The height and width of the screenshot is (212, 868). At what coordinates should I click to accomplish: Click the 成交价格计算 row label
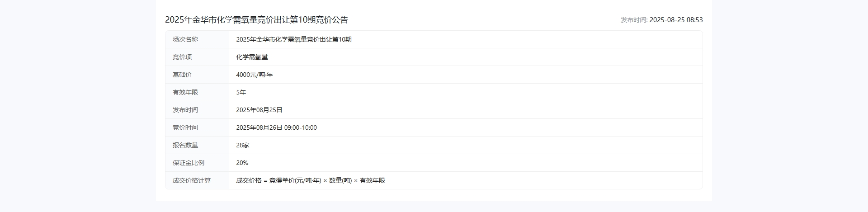(192, 180)
